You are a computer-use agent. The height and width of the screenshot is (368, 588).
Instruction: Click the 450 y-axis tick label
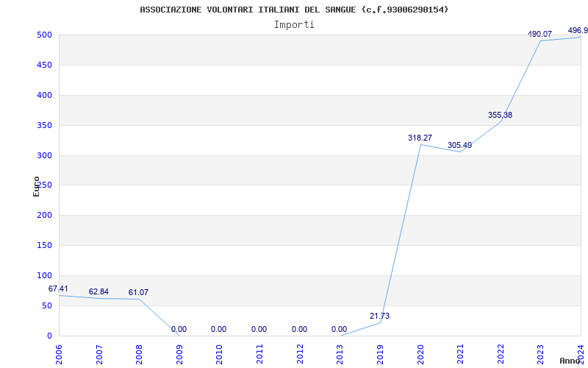click(44, 65)
